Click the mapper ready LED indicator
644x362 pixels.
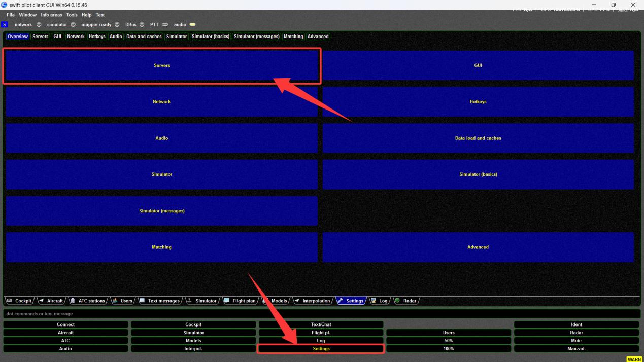click(x=117, y=24)
